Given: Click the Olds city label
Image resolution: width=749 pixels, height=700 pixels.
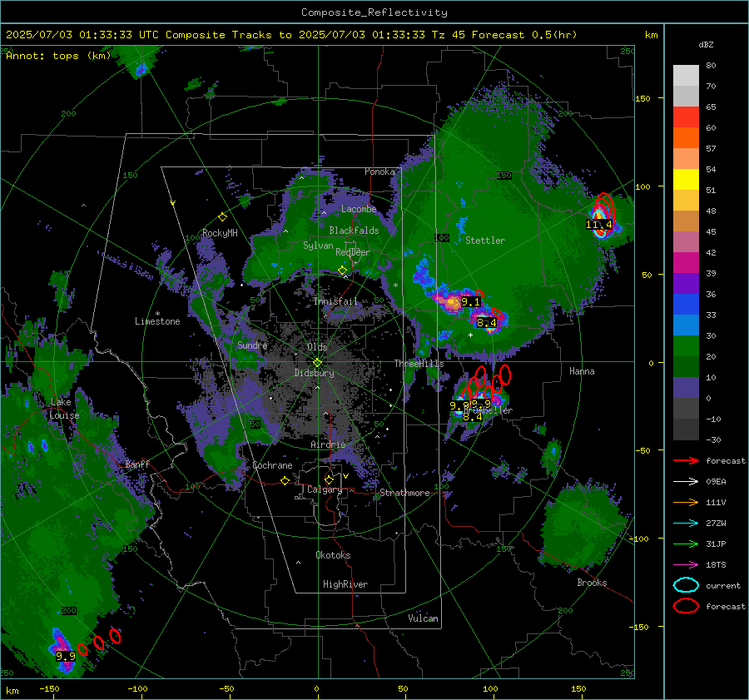Looking at the screenshot, I should [317, 347].
